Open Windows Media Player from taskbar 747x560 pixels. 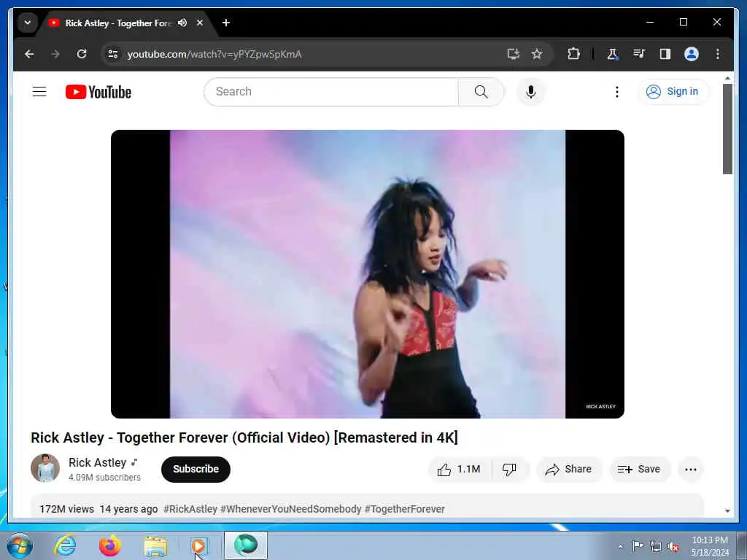coord(198,546)
